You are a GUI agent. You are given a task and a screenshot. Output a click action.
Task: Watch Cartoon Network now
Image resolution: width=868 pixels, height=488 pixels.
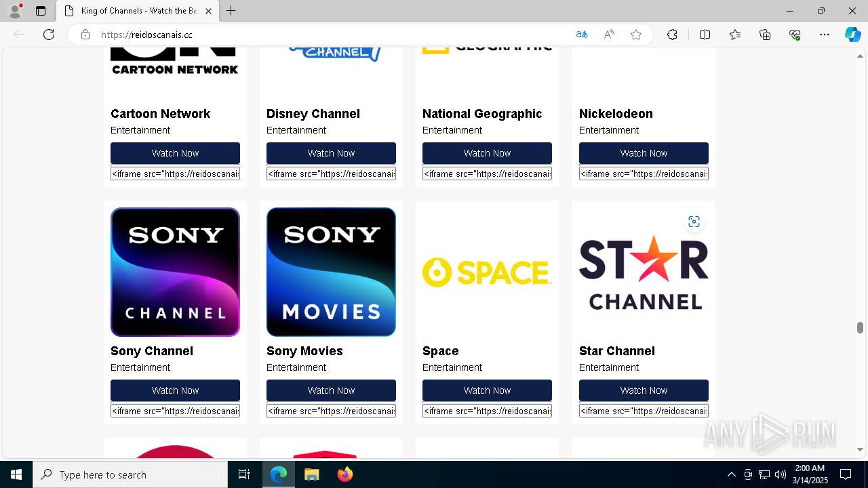175,153
